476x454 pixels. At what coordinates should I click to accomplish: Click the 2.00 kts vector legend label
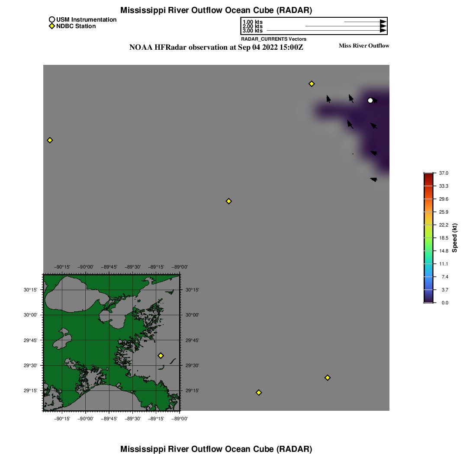(x=252, y=26)
